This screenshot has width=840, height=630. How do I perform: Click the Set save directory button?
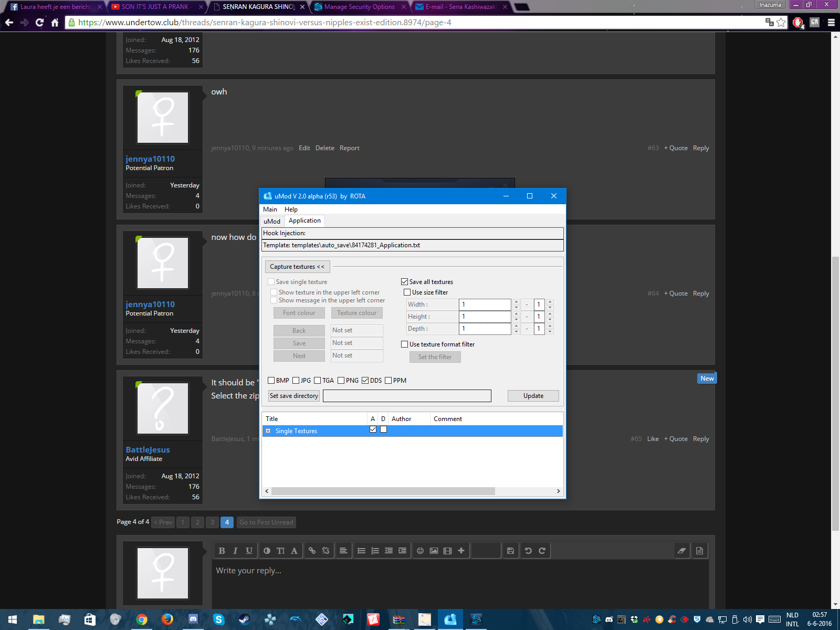[294, 396]
